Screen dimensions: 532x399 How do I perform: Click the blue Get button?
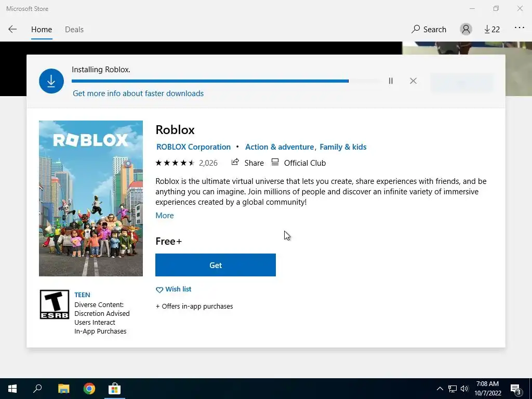[216, 265]
